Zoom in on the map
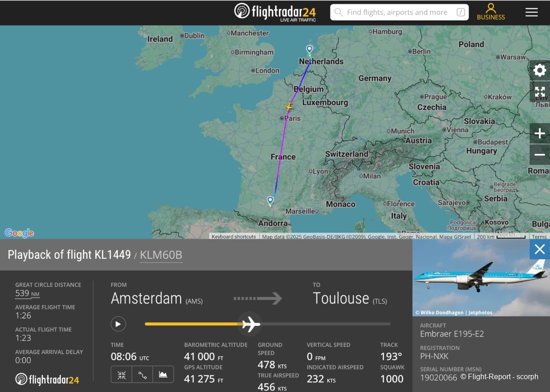Screen dimensions: 550x392 point(540,133)
